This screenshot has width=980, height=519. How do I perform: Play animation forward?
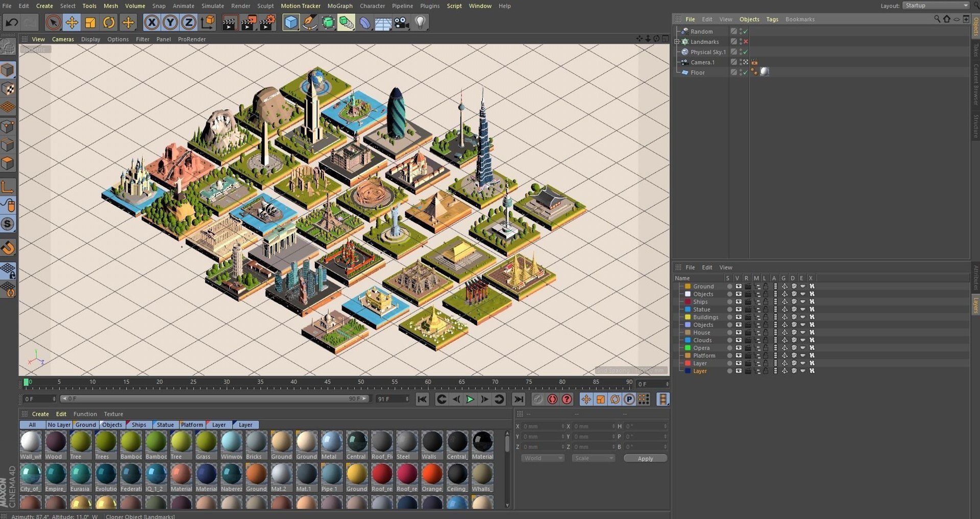click(x=471, y=399)
